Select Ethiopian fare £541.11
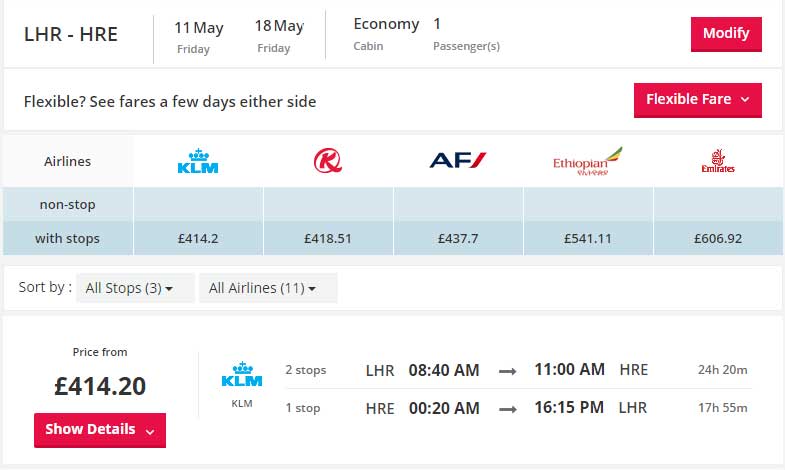This screenshot has height=470, width=785. [588, 238]
